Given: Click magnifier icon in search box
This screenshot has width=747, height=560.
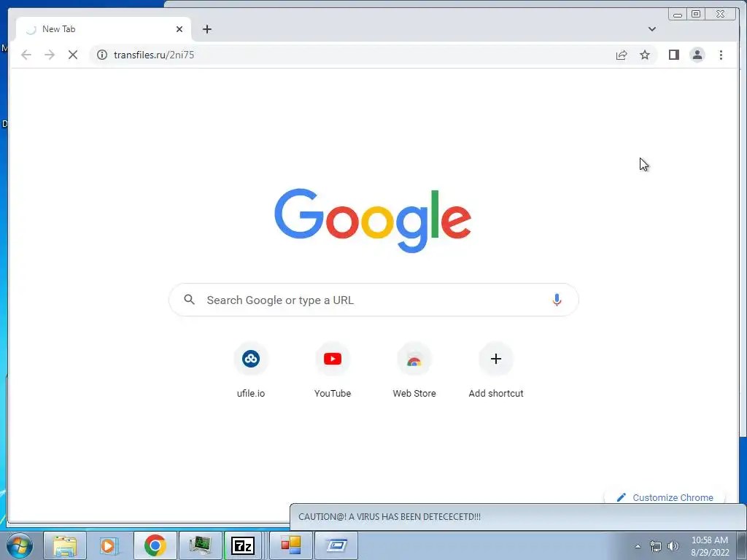Looking at the screenshot, I should pyautogui.click(x=189, y=300).
